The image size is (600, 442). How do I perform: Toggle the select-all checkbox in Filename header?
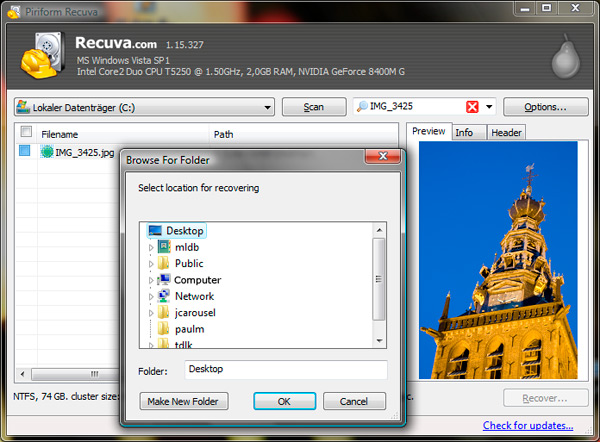(26, 132)
